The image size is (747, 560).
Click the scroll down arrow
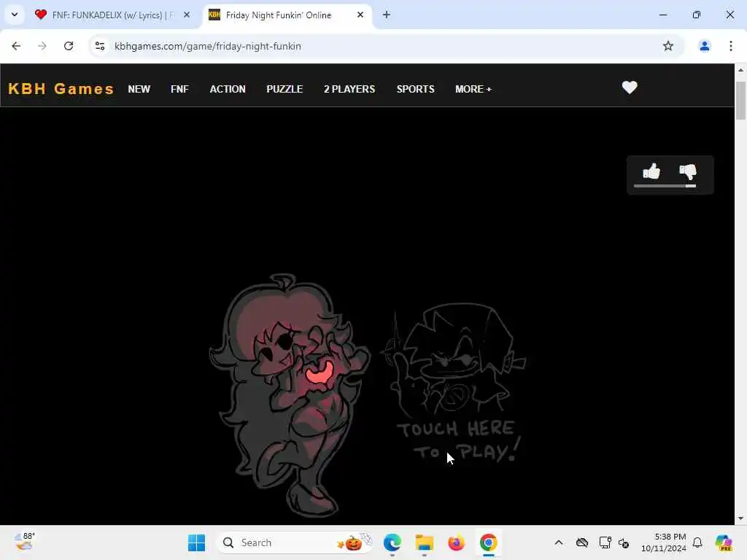click(x=740, y=518)
